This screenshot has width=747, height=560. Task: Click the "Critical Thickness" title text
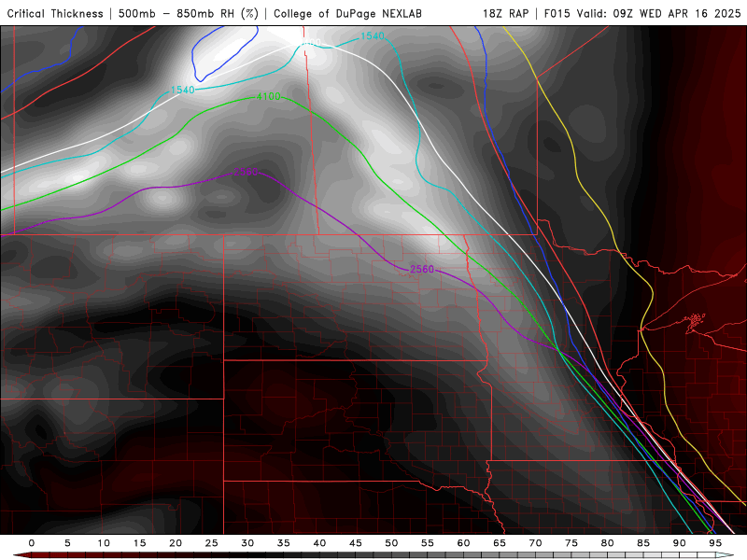pos(55,14)
